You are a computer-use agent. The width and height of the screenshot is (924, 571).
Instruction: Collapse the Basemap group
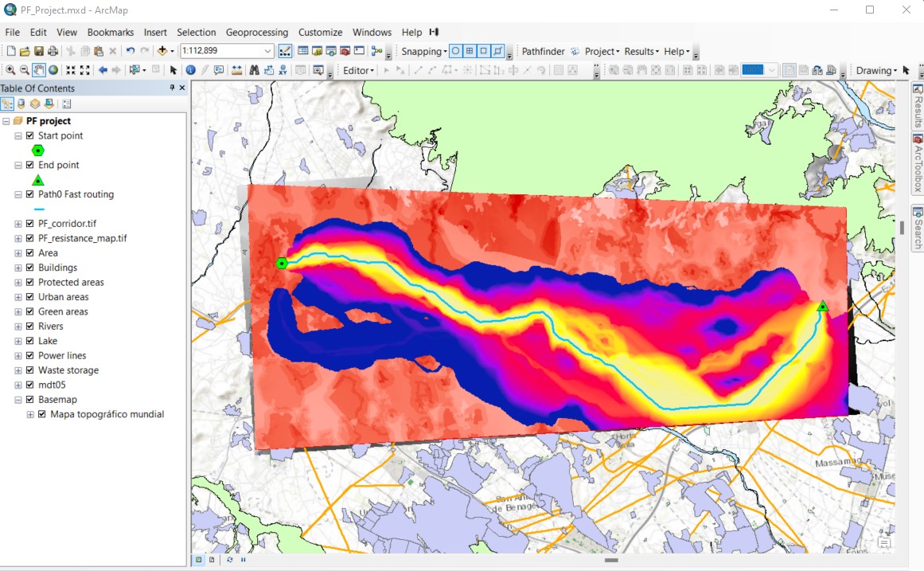18,399
